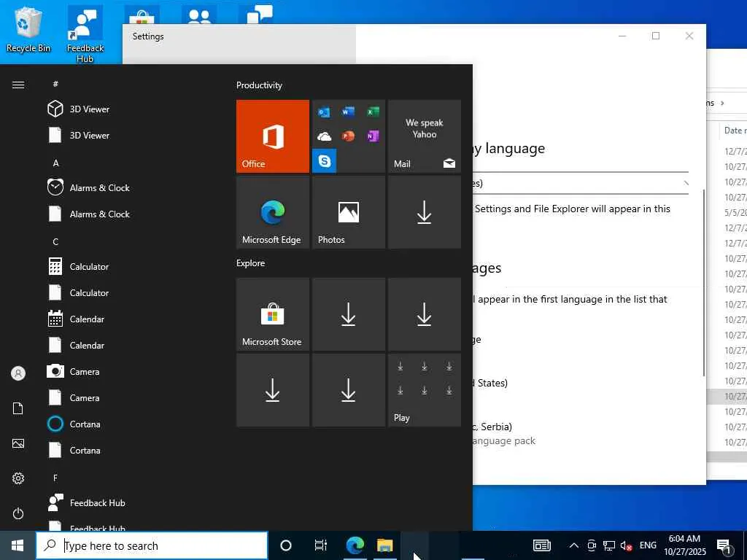
Task: Expand the breadcrumb chevron in File Explorer
Action: [722, 103]
